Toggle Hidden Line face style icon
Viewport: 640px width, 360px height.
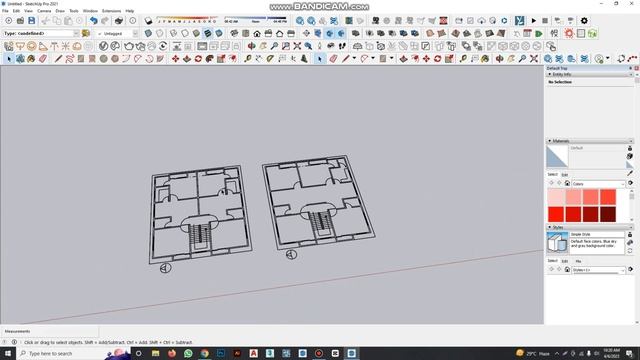coord(185,33)
